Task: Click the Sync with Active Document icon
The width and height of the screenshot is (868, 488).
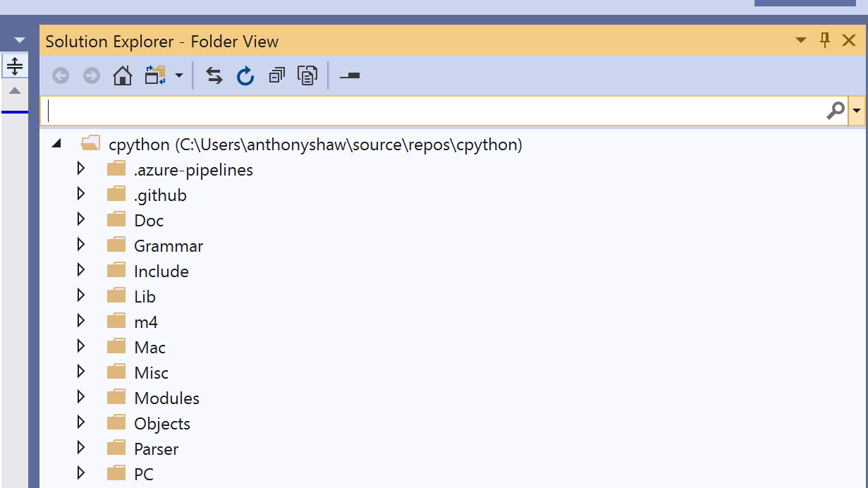Action: (214, 75)
